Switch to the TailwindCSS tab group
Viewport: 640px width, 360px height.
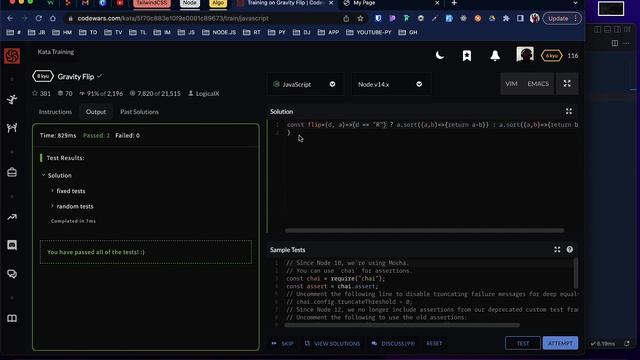click(151, 3)
